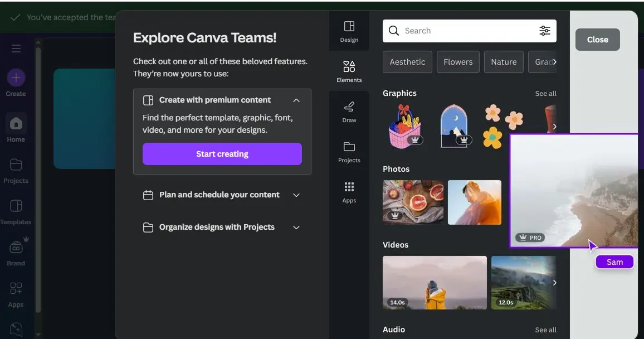Show more Videos with the right arrow
644x339 pixels.
click(554, 283)
